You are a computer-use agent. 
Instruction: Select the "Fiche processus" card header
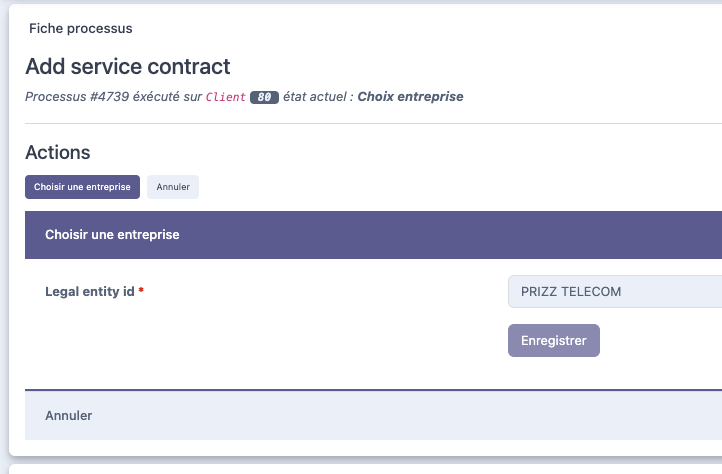81,29
